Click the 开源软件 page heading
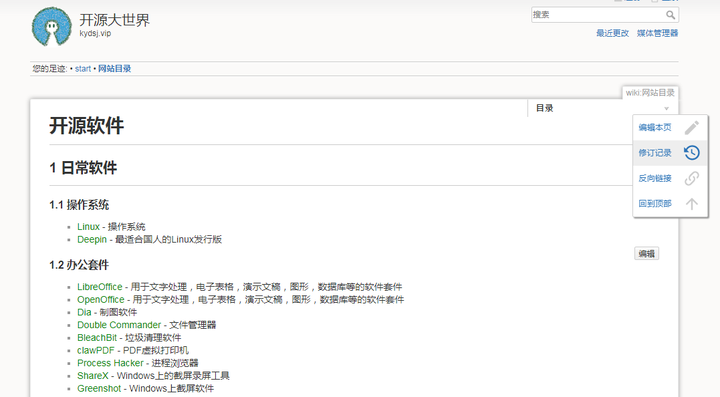Viewport: 720px width, 397px height. point(86,126)
